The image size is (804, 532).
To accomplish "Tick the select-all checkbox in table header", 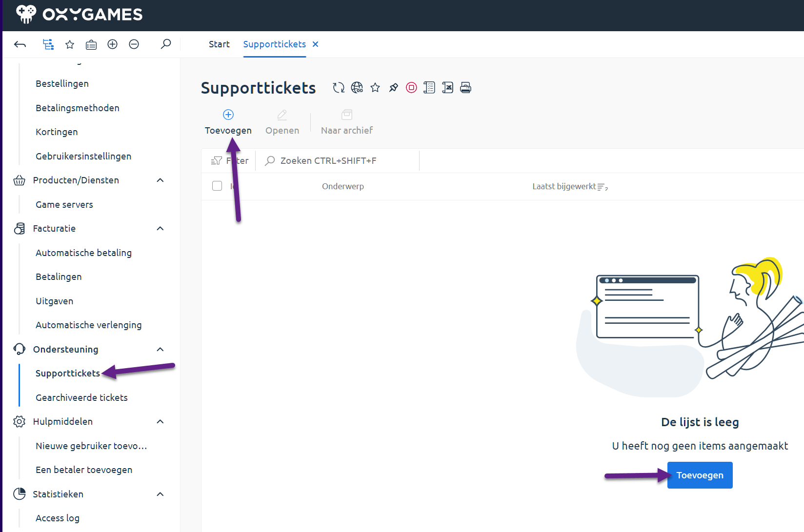I will click(217, 186).
